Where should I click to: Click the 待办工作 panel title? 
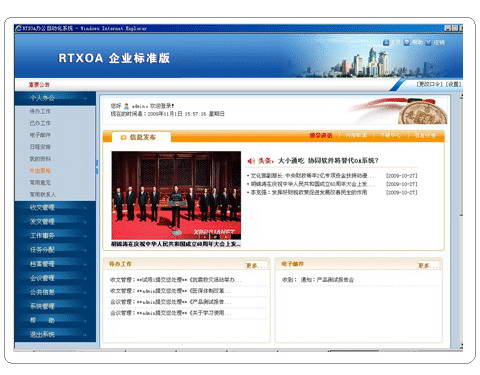pos(120,264)
